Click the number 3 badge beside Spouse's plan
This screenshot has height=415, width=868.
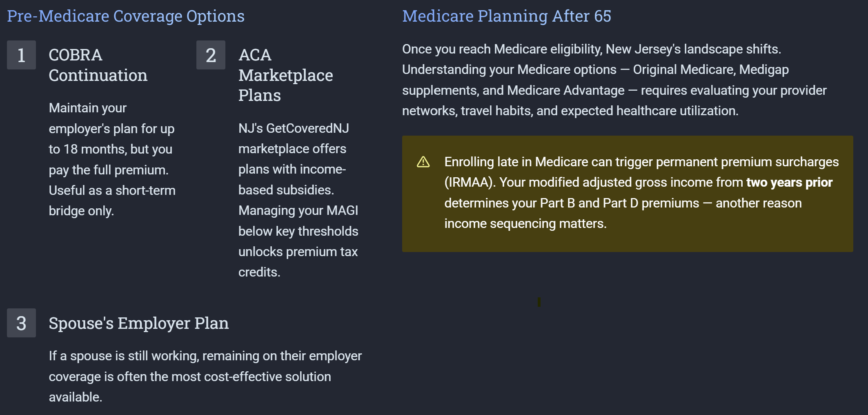click(x=21, y=323)
